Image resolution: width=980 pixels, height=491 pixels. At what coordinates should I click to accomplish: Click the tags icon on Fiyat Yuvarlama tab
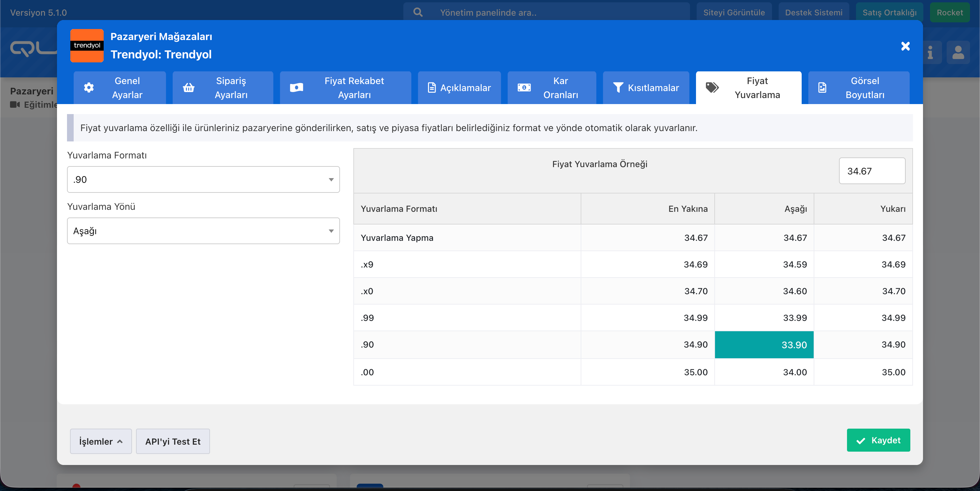[712, 87]
